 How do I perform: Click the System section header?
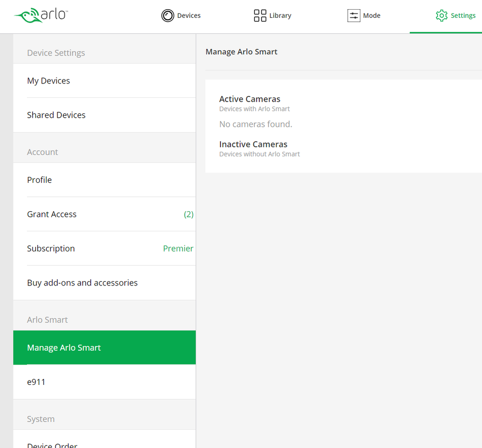(41, 419)
